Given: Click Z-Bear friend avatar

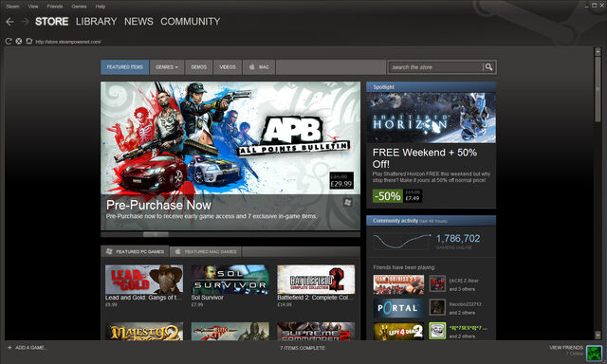Looking at the screenshot, I should [x=437, y=283].
